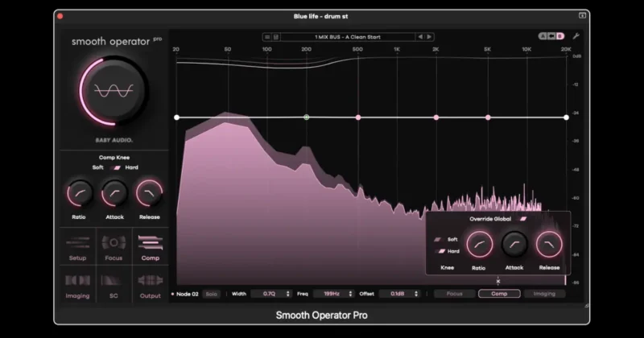
Task: Switch to the bottom Imaging tab
Action: [544, 294]
